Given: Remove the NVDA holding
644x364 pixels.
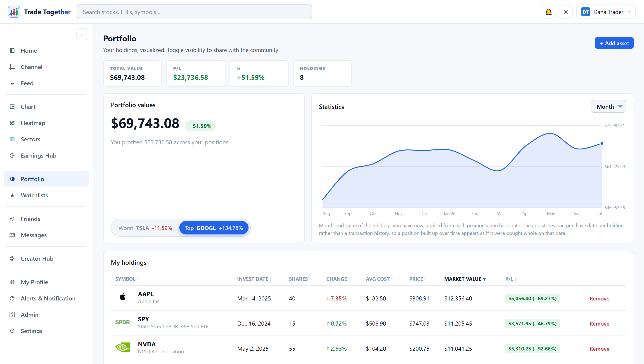Looking at the screenshot, I should pos(599,349).
